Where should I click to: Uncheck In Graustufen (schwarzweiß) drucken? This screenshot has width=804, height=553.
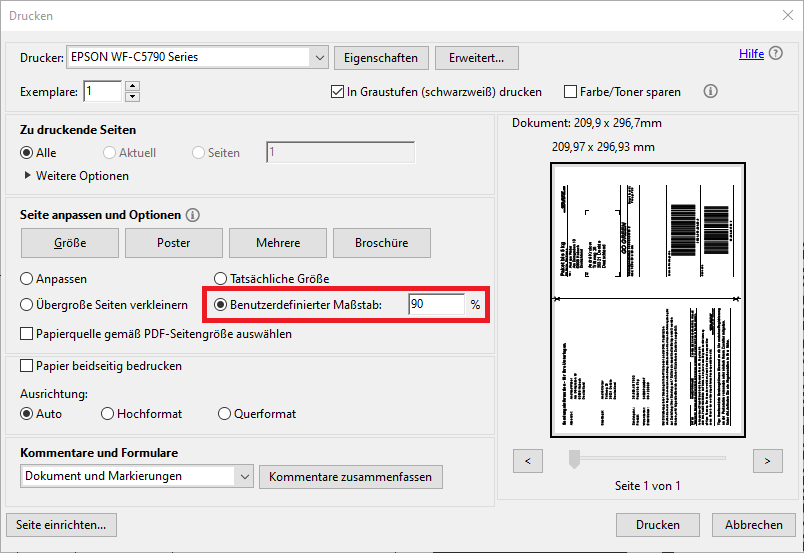click(337, 92)
